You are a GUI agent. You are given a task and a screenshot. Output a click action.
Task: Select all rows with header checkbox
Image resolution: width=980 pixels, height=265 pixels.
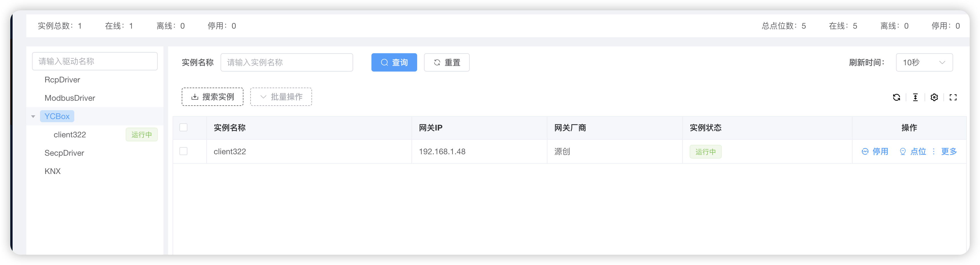183,127
